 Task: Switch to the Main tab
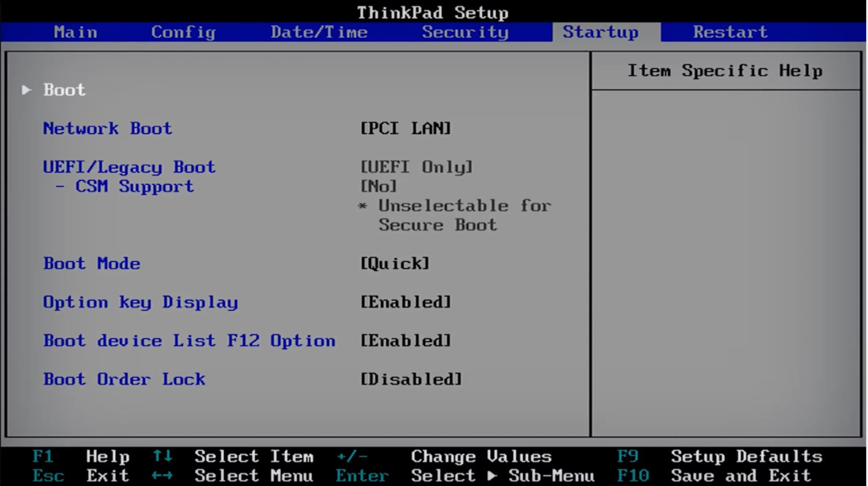click(76, 32)
